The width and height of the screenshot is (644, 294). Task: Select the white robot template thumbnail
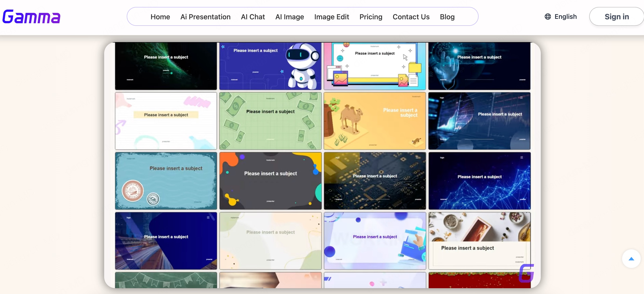coord(270,66)
